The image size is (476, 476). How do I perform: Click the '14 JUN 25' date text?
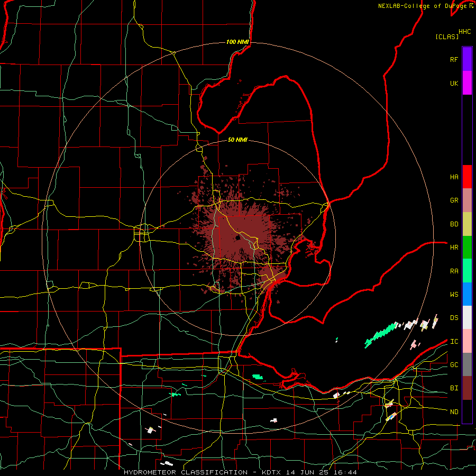(x=307, y=472)
